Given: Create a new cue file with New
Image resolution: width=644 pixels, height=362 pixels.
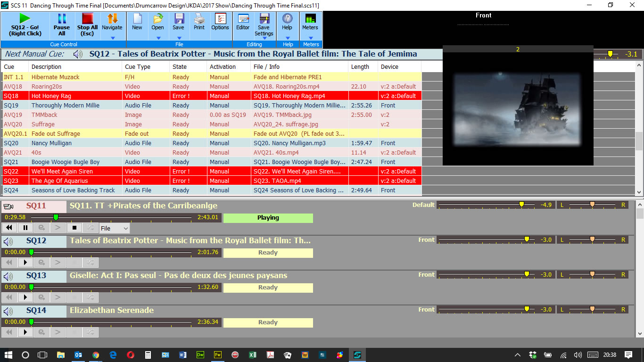Looking at the screenshot, I should [137, 22].
